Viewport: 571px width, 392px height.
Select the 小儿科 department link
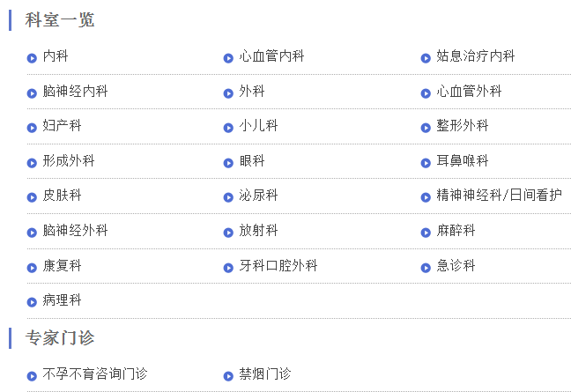(x=258, y=126)
